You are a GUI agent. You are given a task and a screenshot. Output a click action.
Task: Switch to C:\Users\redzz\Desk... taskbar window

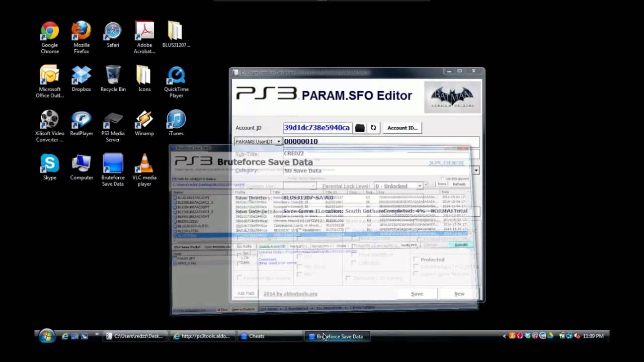pyautogui.click(x=135, y=336)
